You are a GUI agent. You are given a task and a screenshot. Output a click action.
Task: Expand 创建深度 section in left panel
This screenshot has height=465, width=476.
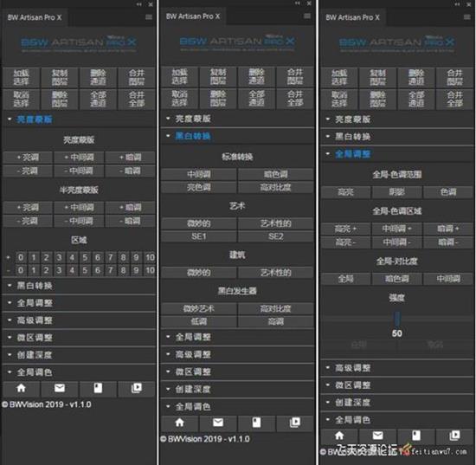click(79, 355)
